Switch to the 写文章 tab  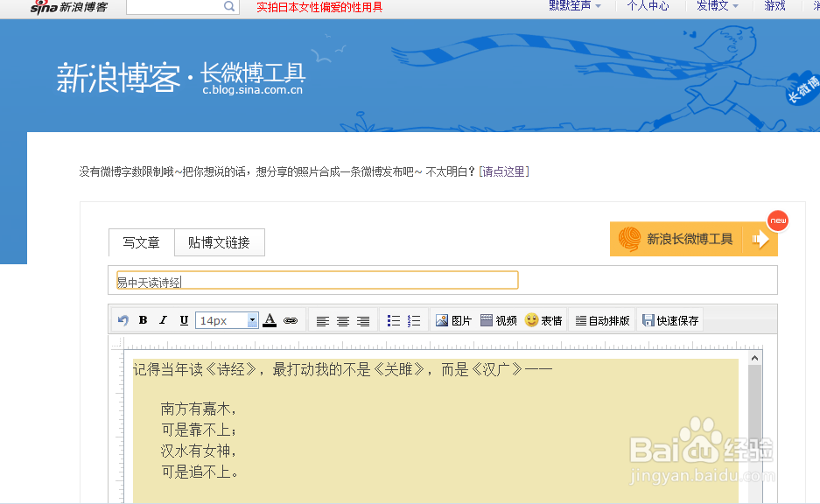(141, 242)
